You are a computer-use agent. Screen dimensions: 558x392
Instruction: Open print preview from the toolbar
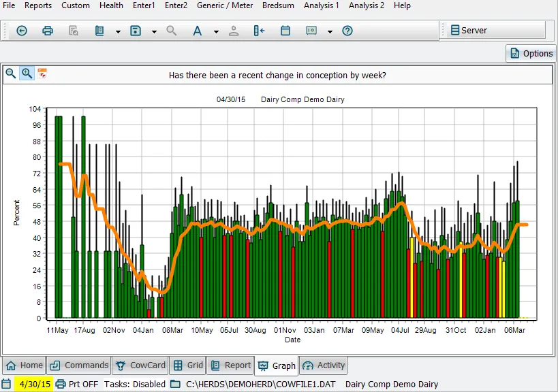coord(74,31)
